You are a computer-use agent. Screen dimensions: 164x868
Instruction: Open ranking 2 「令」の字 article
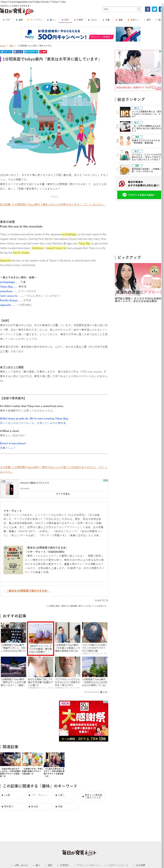tap(146, 128)
